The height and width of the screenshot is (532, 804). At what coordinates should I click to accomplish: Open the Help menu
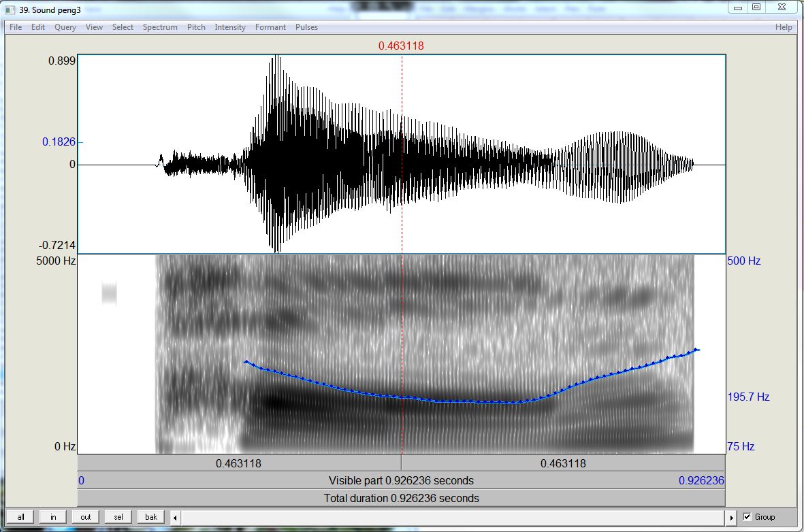784,27
